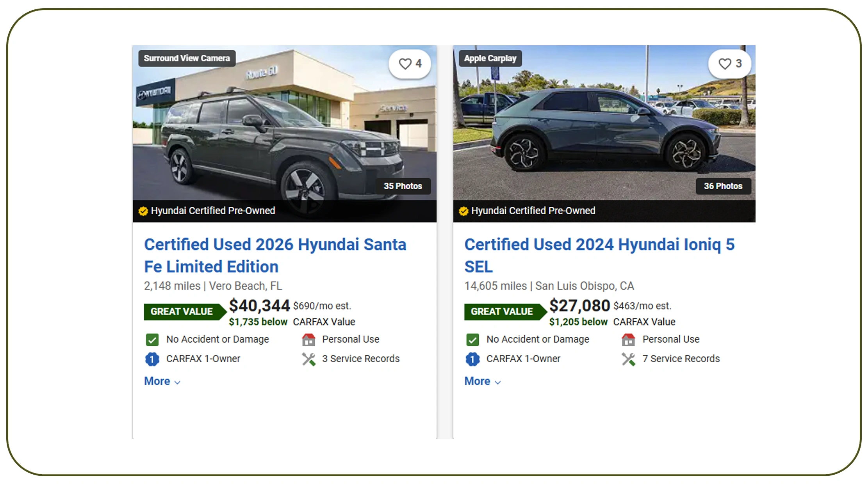Image resolution: width=868 pixels, height=484 pixels.
Task: Click the wrench icon beside 7 Service Records
Action: [x=629, y=359]
